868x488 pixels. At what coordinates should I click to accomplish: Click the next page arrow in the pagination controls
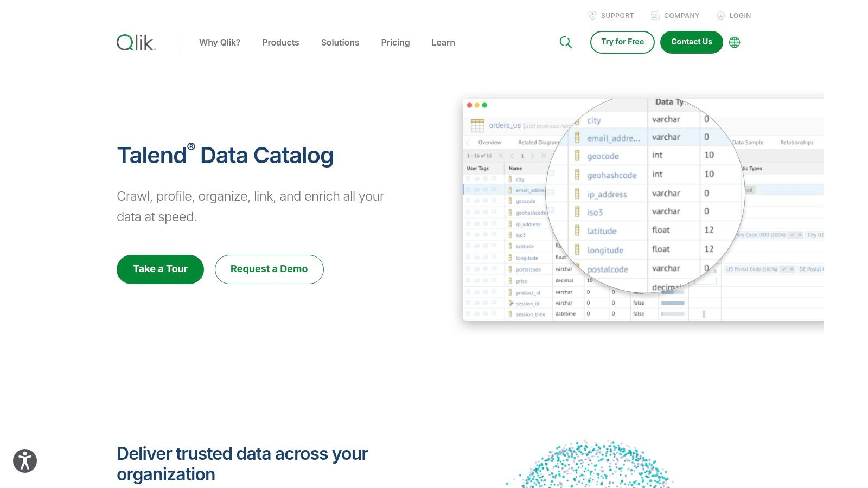(x=532, y=156)
